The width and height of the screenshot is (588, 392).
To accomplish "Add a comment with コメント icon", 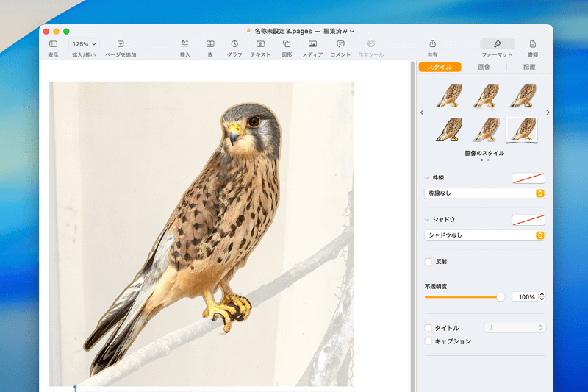I will coord(340,44).
